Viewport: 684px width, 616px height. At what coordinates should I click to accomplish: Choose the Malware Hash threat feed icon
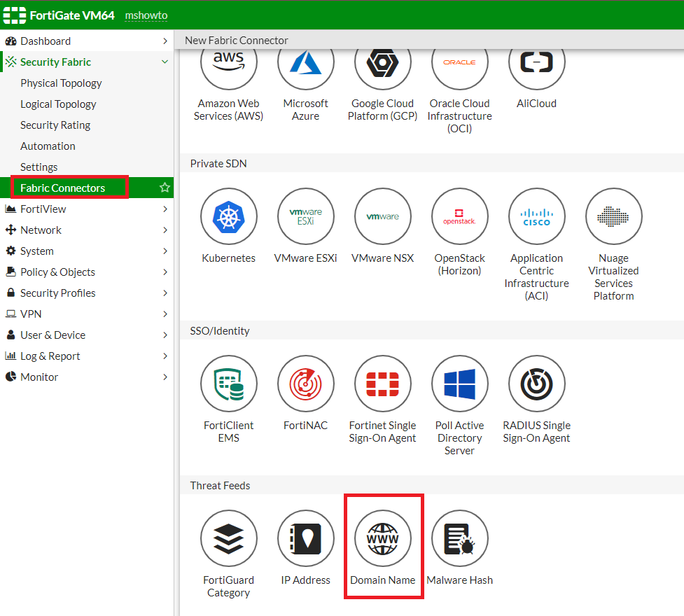(460, 538)
